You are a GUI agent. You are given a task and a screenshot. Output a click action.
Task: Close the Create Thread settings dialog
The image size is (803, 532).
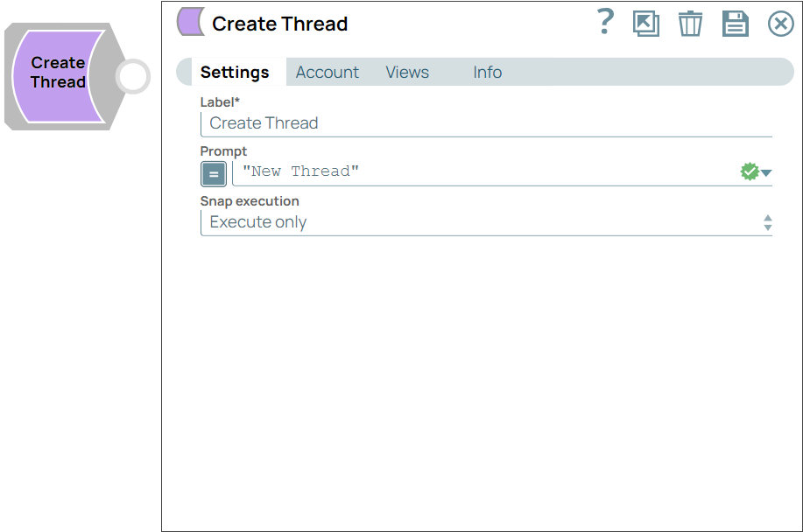click(780, 24)
